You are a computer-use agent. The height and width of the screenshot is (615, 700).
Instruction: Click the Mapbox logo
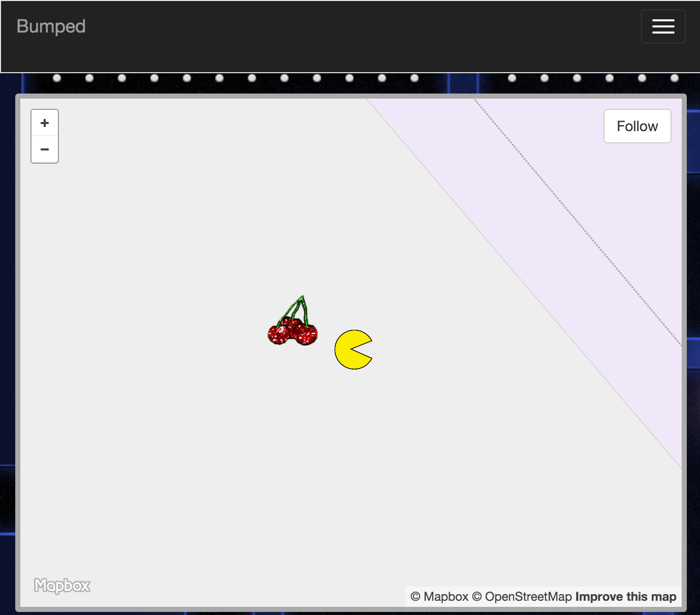(x=62, y=586)
